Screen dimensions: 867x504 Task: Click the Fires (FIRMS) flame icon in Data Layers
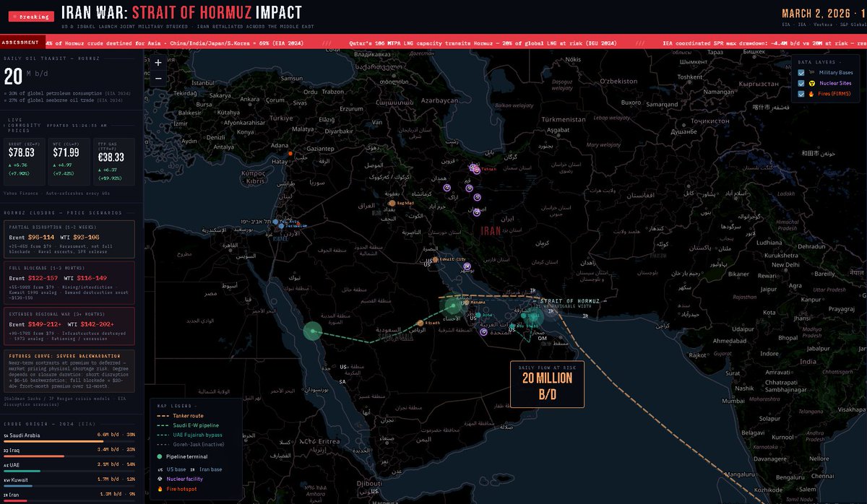tap(810, 94)
